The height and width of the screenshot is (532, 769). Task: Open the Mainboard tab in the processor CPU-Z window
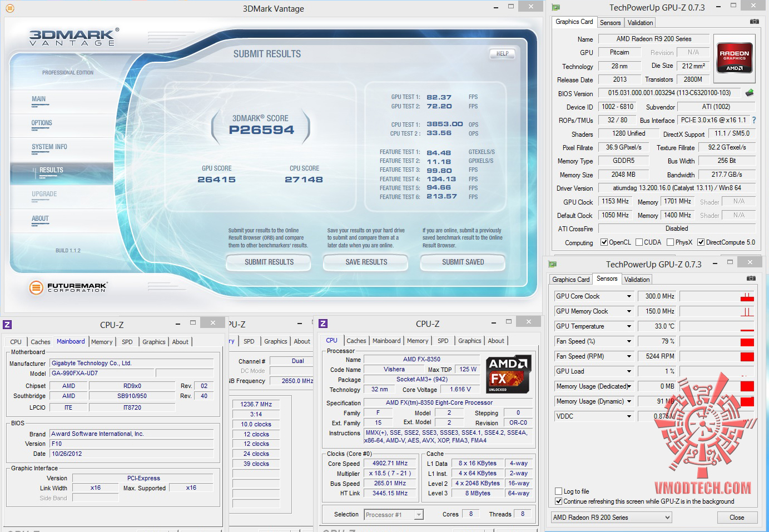tap(386, 341)
